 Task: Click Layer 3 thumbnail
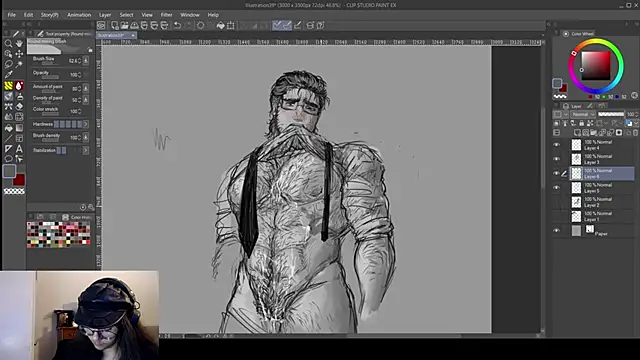click(576, 159)
